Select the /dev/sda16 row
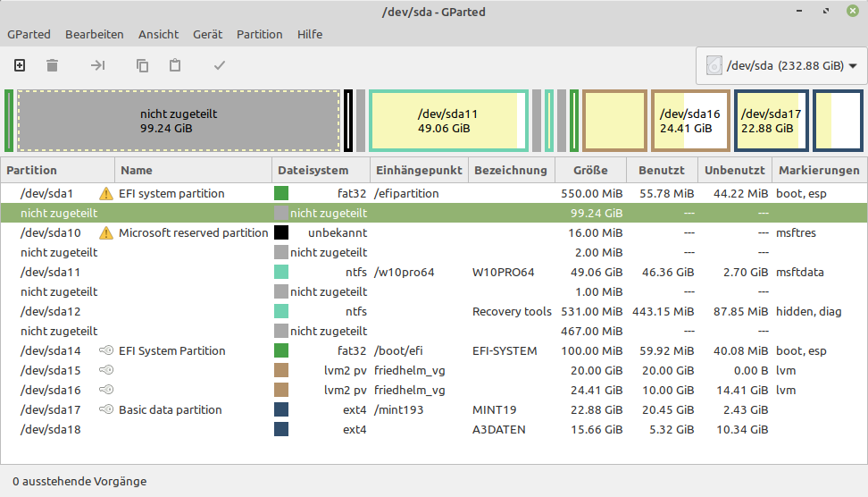868x497 pixels. [434, 390]
